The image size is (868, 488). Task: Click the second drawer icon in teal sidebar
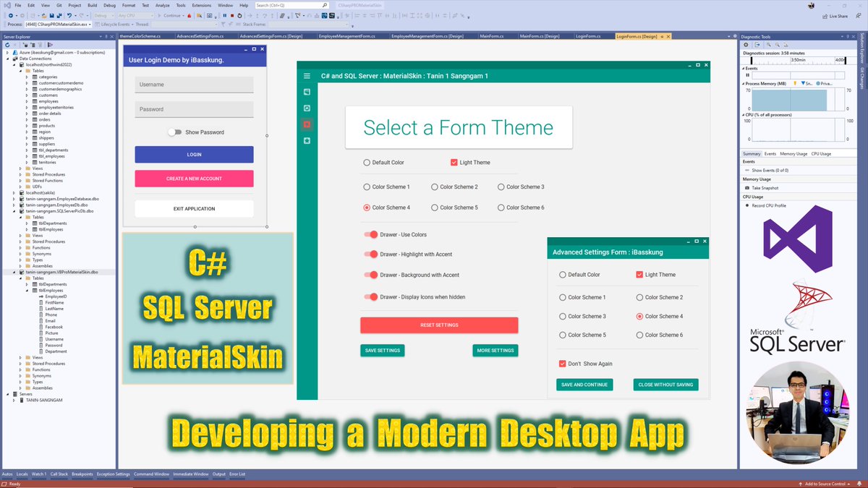click(307, 108)
